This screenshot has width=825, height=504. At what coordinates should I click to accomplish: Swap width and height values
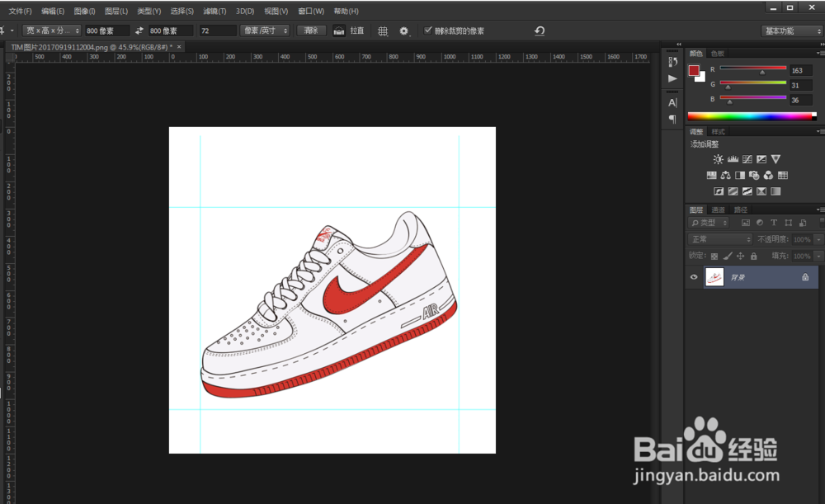pyautogui.click(x=139, y=31)
